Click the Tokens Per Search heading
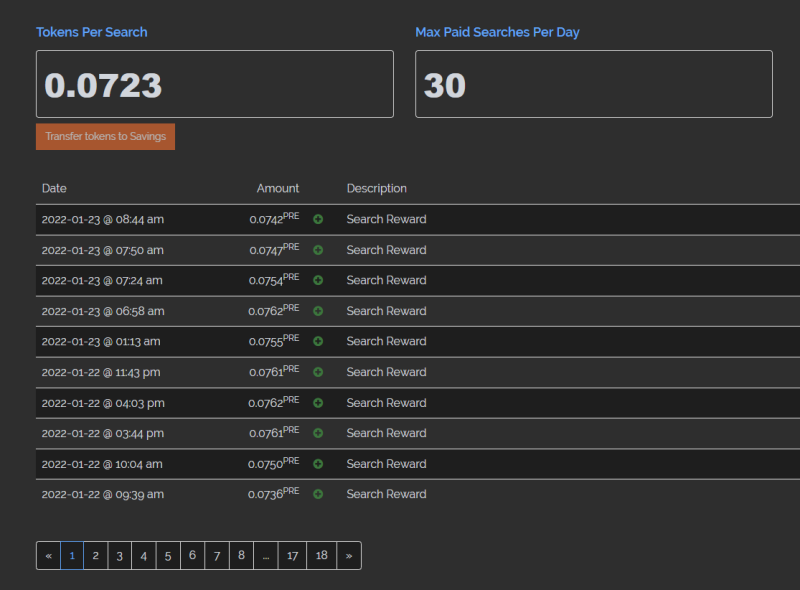The image size is (800, 590). [92, 32]
